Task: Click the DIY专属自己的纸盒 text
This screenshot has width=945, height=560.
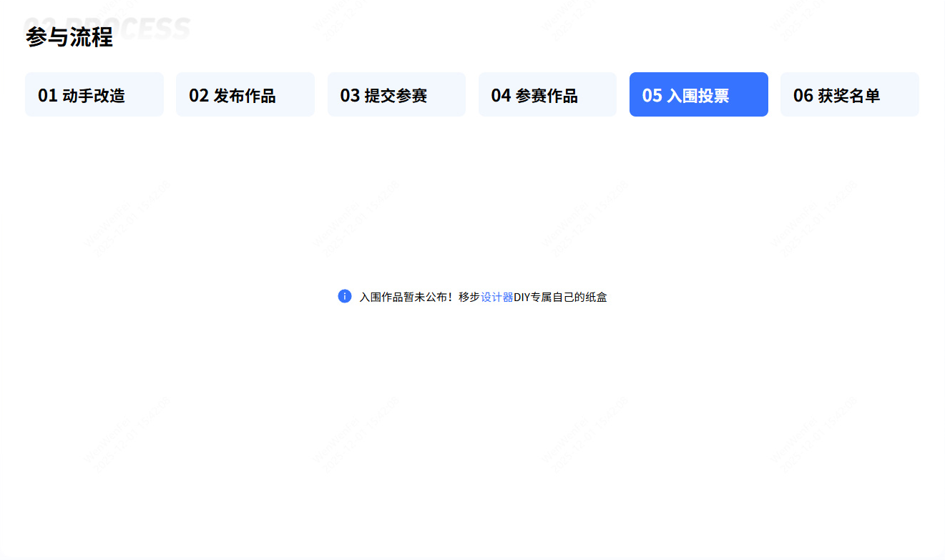Action: click(x=560, y=297)
